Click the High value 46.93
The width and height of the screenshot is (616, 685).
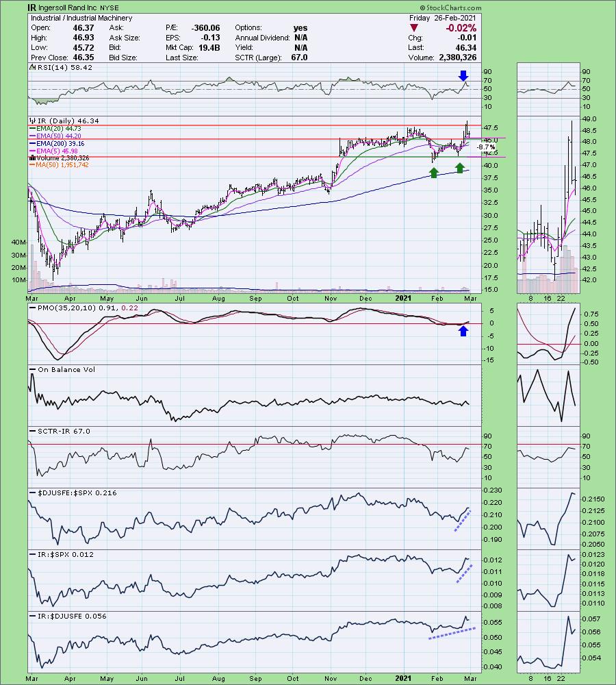pyautogui.click(x=83, y=38)
